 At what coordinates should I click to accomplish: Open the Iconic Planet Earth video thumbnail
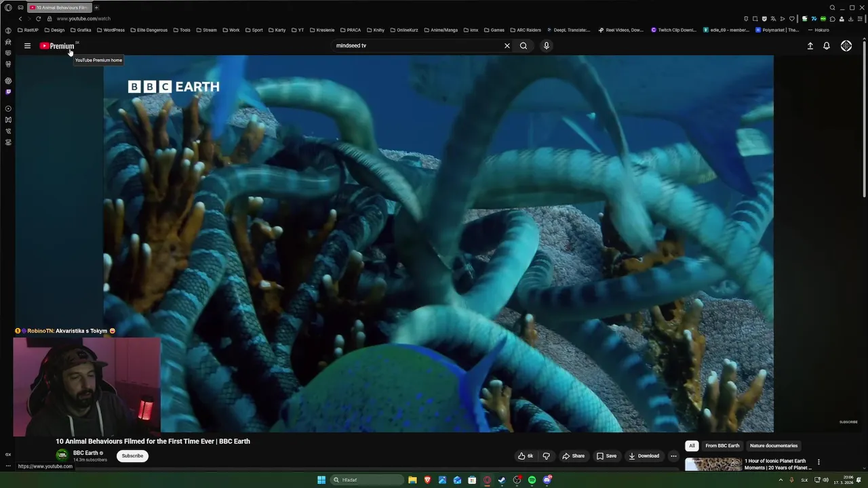click(x=713, y=464)
